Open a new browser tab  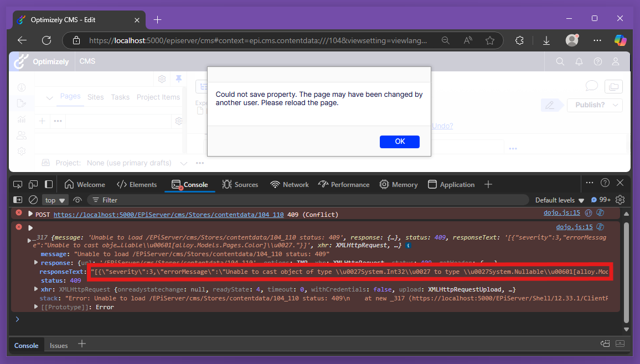[x=157, y=19]
